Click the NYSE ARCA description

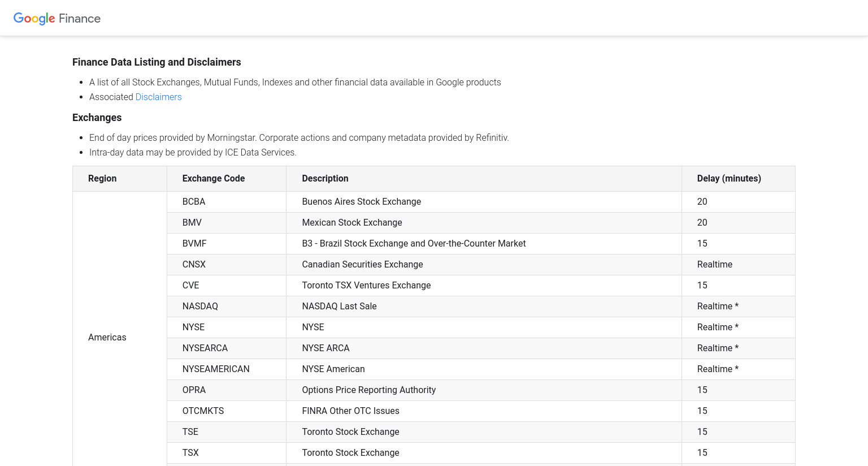325,348
